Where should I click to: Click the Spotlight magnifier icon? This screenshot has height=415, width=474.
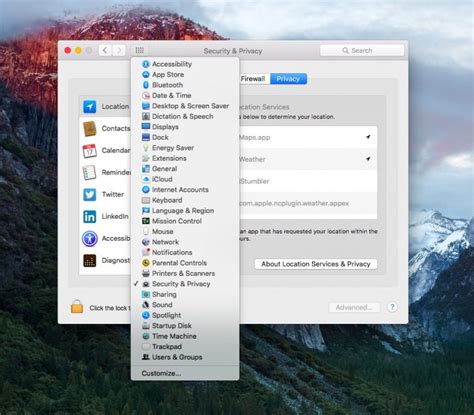(x=146, y=315)
